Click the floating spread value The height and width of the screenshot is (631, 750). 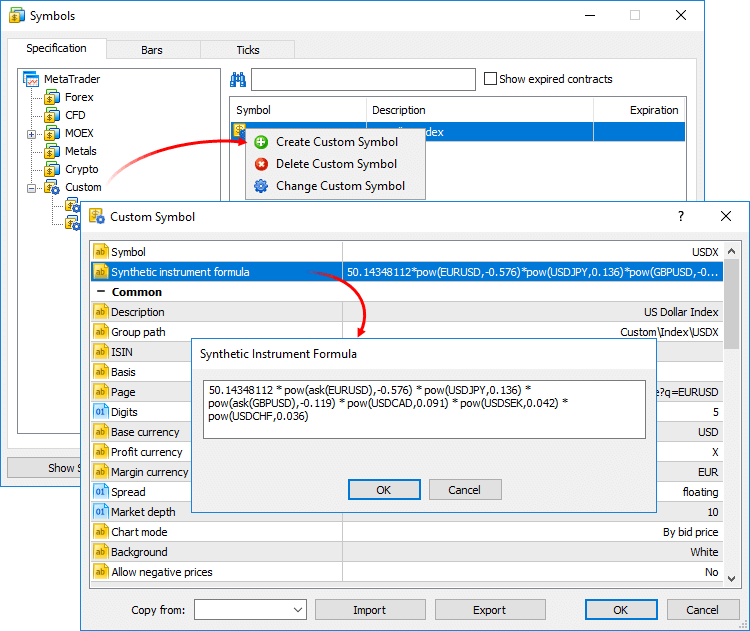[x=700, y=492]
